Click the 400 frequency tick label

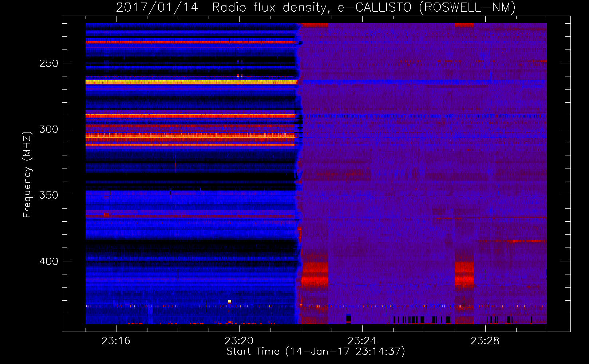point(49,261)
